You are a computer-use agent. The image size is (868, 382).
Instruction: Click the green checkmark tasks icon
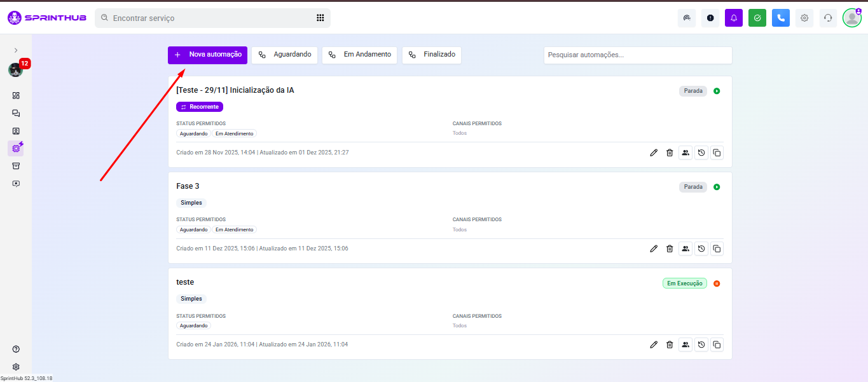757,18
